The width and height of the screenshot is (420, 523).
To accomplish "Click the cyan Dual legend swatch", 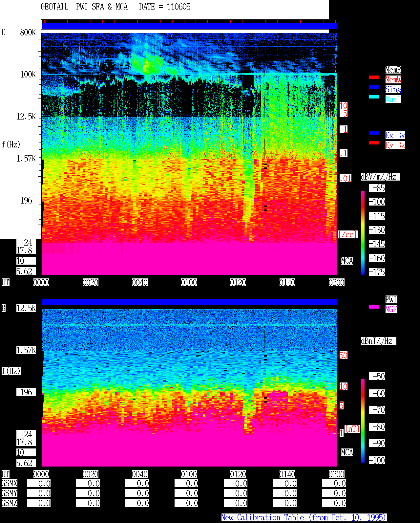I will pyautogui.click(x=374, y=97).
